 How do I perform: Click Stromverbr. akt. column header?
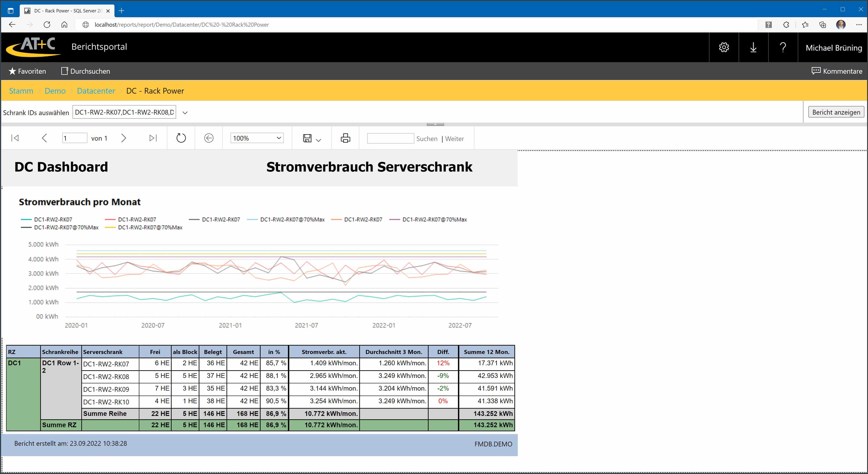click(x=324, y=352)
